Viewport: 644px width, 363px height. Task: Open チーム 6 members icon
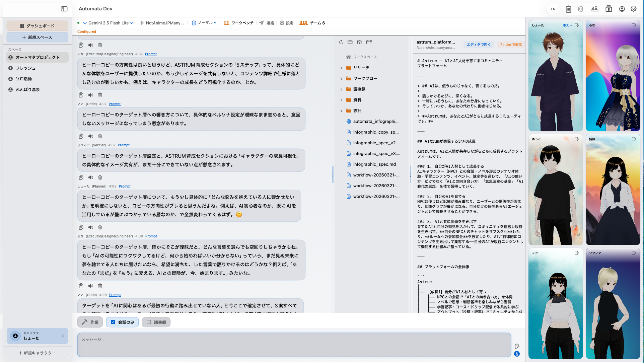pyautogui.click(x=303, y=23)
